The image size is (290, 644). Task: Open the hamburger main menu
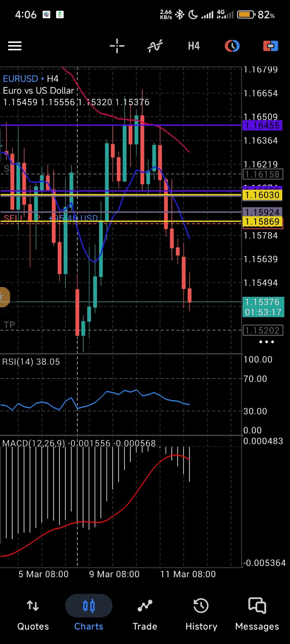(15, 46)
